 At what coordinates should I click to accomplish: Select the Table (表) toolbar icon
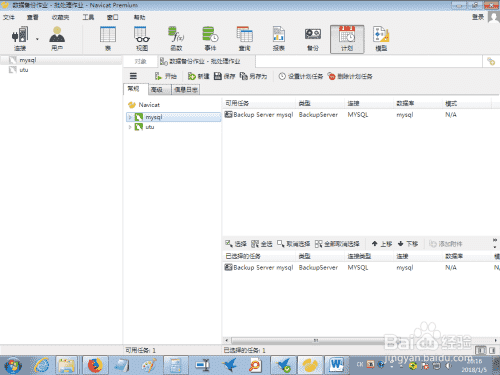click(108, 39)
